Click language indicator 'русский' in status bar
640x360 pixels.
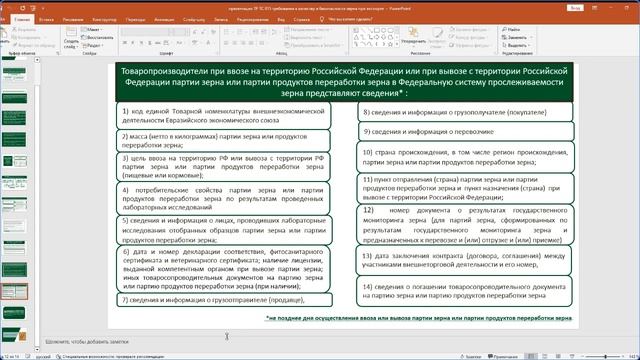(x=43, y=356)
